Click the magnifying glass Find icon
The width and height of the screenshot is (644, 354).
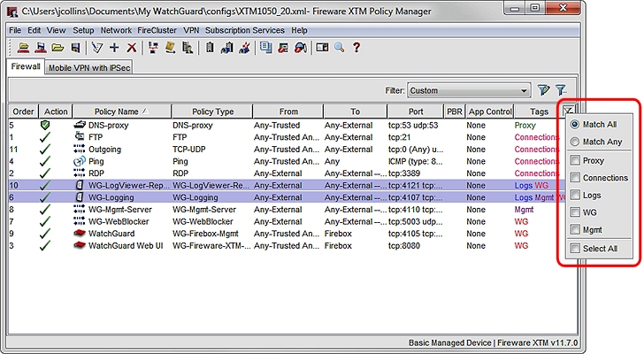[x=340, y=48]
